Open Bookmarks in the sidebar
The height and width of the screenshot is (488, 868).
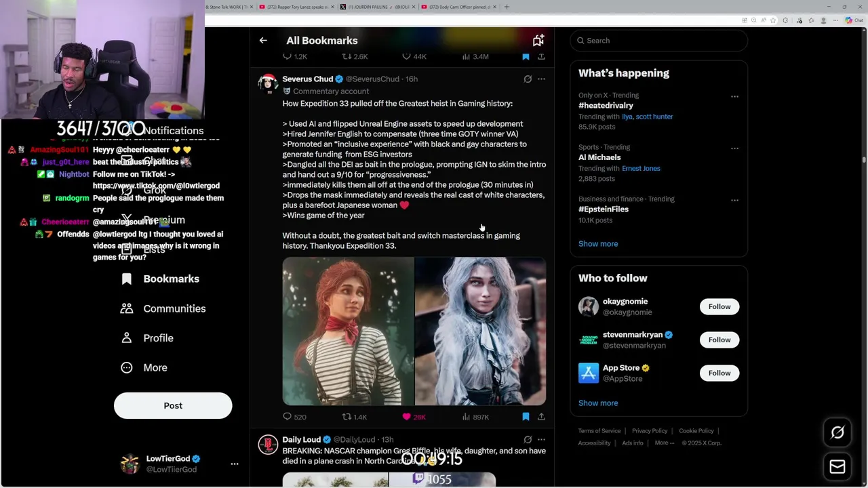(160, 279)
